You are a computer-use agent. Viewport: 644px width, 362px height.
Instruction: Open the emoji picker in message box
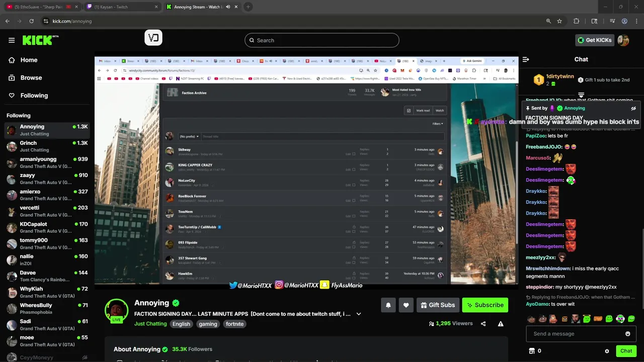pyautogui.click(x=627, y=334)
